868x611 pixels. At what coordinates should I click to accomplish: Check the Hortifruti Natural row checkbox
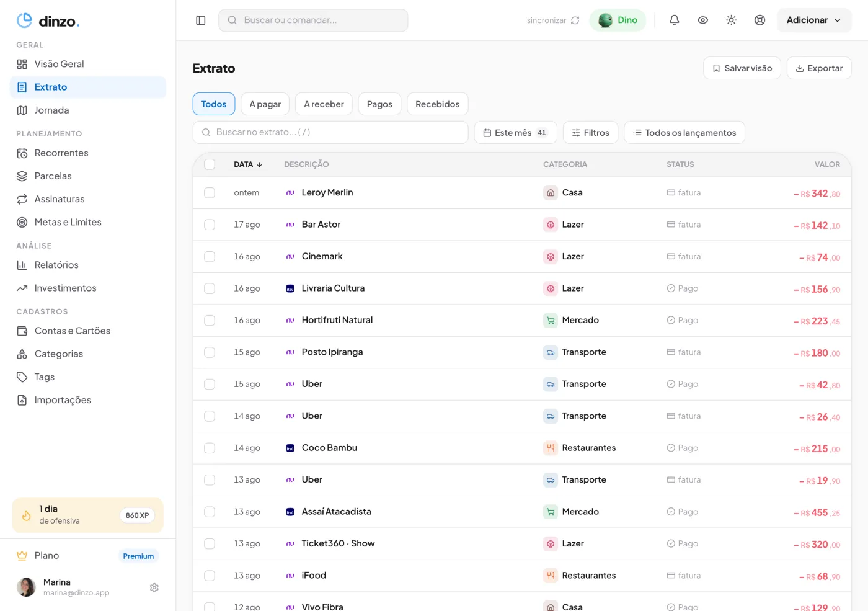click(x=210, y=321)
